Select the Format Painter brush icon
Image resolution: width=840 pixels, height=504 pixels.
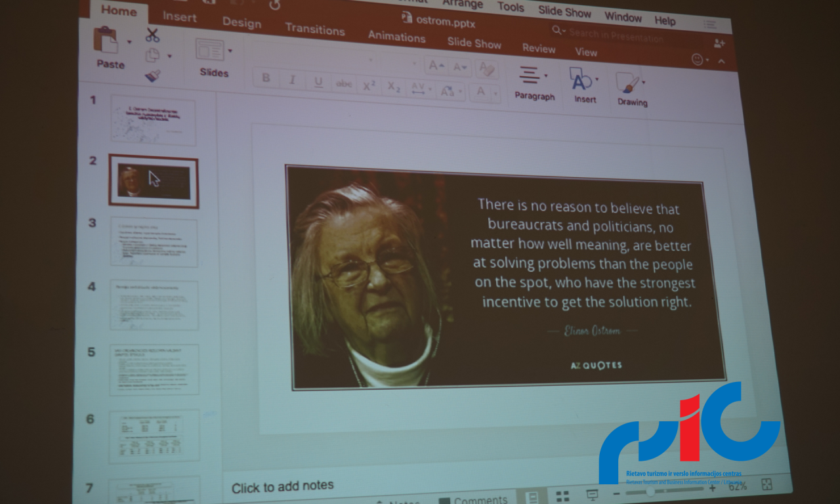point(152,76)
